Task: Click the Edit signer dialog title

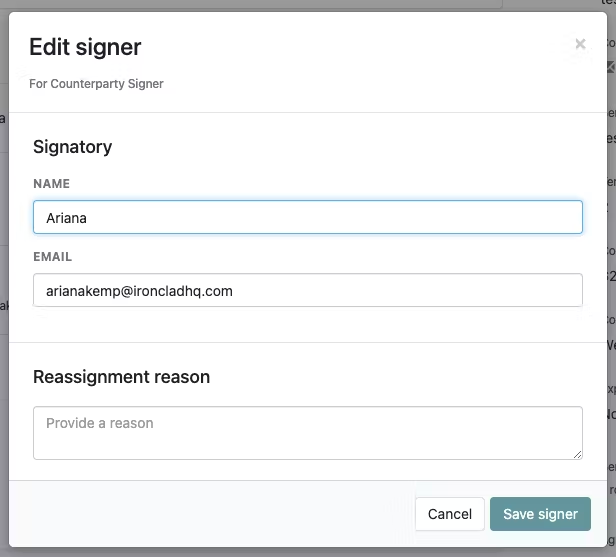Action: (x=85, y=47)
